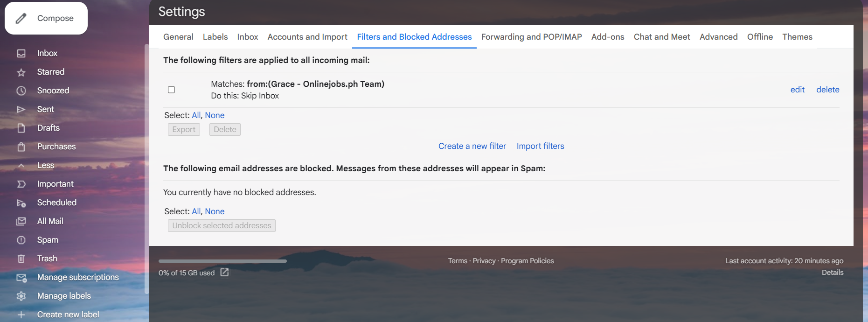Open the Offline settings tab
The width and height of the screenshot is (868, 322).
pyautogui.click(x=760, y=37)
